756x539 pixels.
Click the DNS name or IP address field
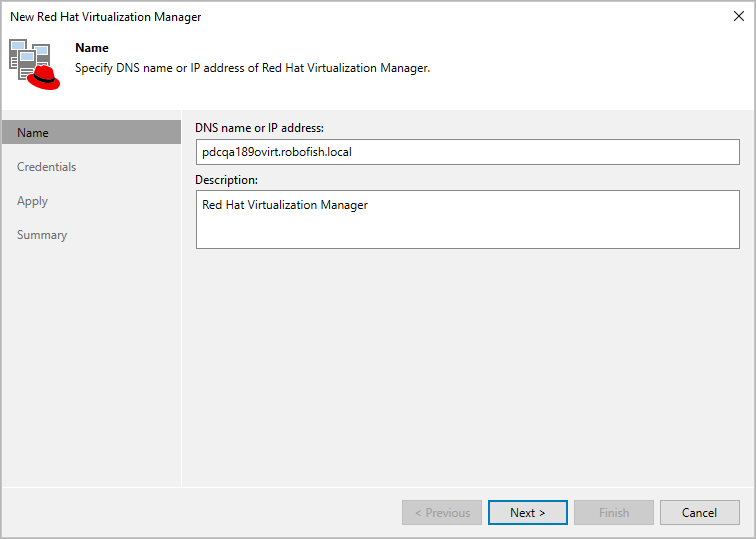coord(467,152)
